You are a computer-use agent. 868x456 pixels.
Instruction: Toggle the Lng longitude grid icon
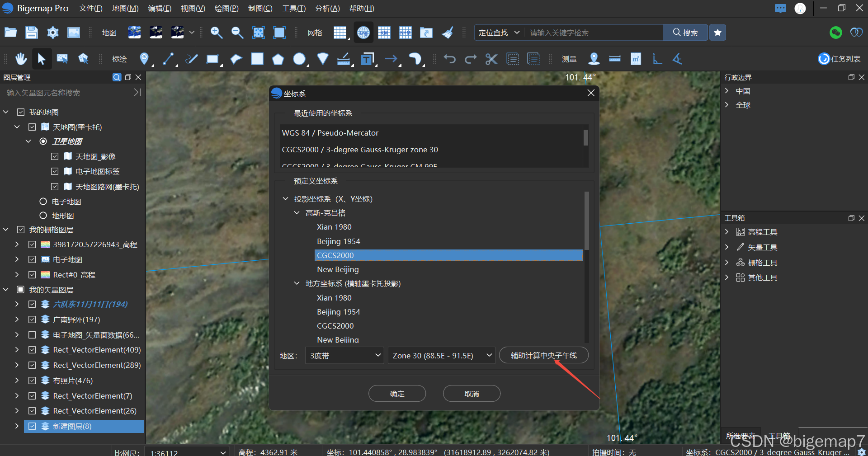click(x=363, y=33)
